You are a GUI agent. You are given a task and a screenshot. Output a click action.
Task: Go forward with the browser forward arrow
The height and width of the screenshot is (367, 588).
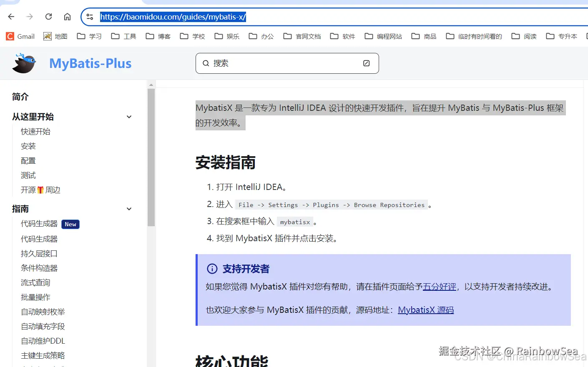coord(30,17)
